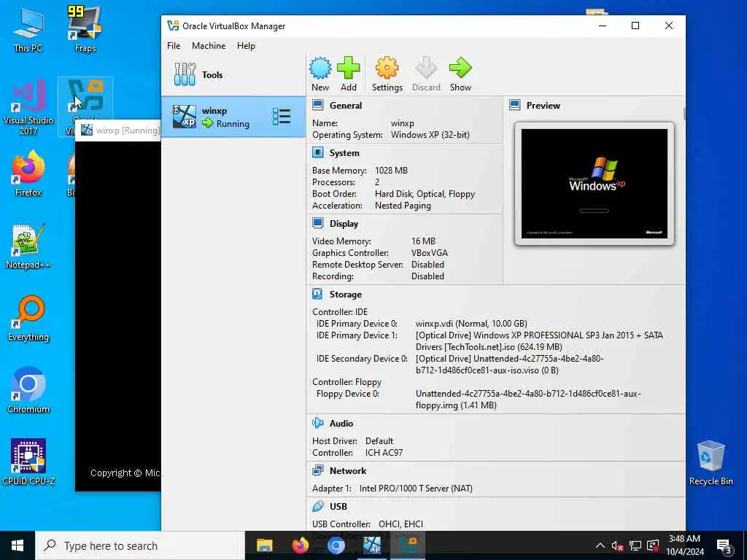Click the Discard toolbar icon
The width and height of the screenshot is (747, 560).
[x=426, y=68]
